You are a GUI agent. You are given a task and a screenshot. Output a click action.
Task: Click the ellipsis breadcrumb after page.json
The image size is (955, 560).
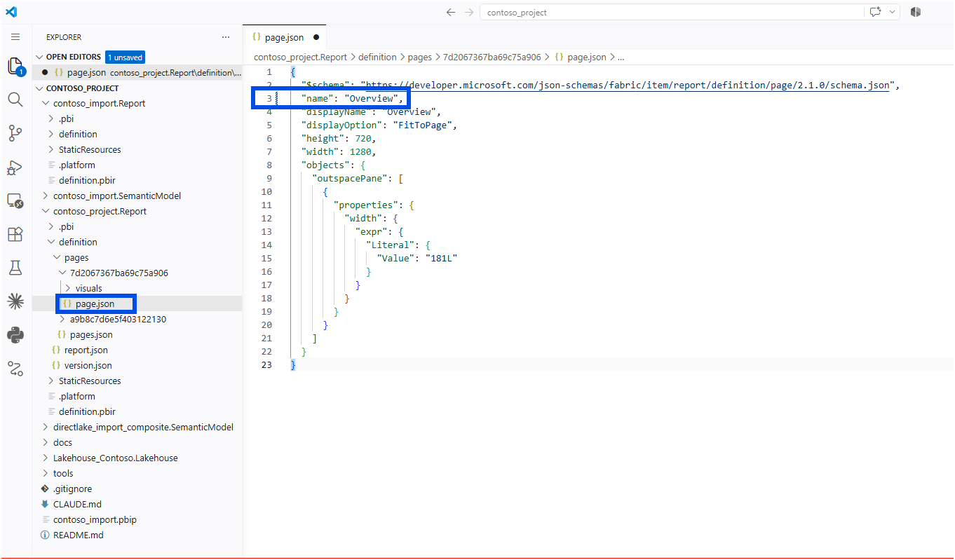click(621, 57)
